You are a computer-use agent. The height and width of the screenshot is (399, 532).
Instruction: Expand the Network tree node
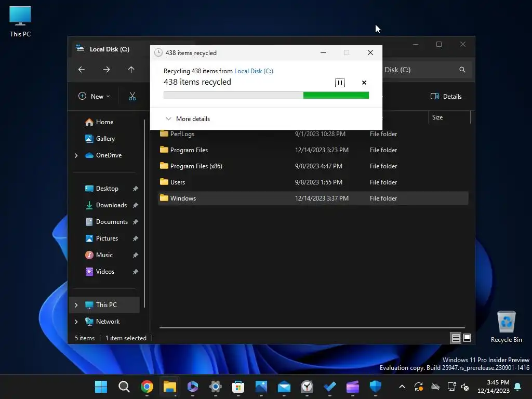pyautogui.click(x=76, y=322)
